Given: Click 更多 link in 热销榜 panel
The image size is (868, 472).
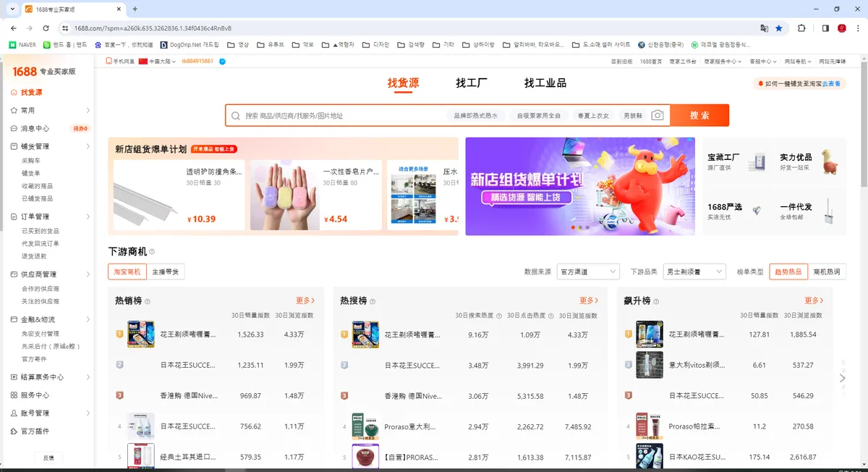Looking at the screenshot, I should (305, 300).
